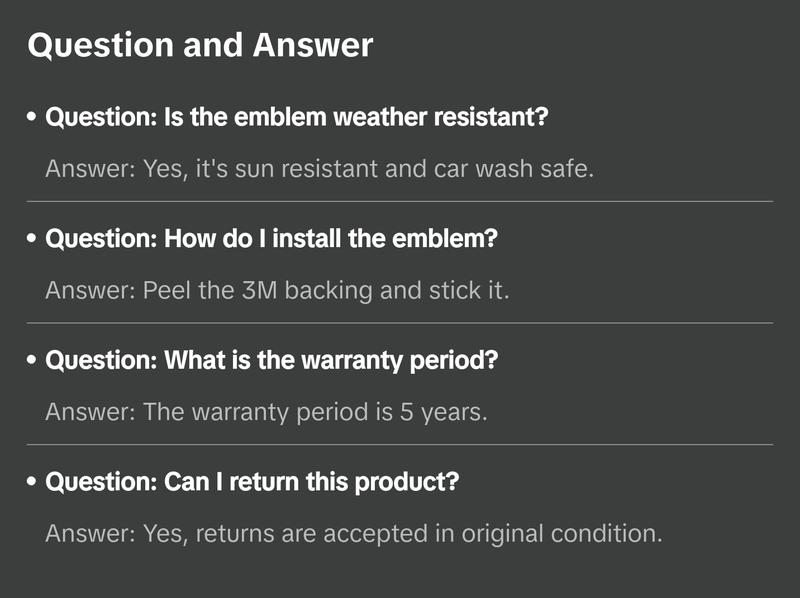Image resolution: width=800 pixels, height=598 pixels.
Task: Click the bullet beside the weather resistant question
Action: [33, 118]
